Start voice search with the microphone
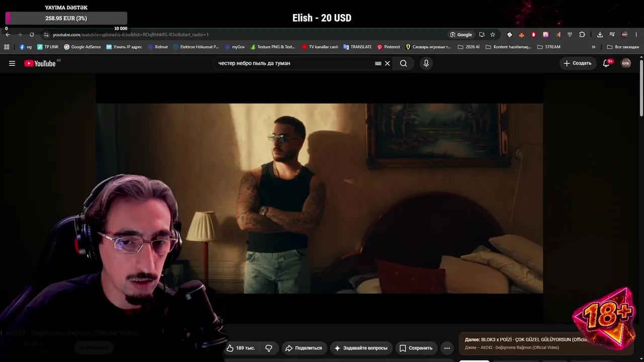This screenshot has height=362, width=644. click(426, 63)
